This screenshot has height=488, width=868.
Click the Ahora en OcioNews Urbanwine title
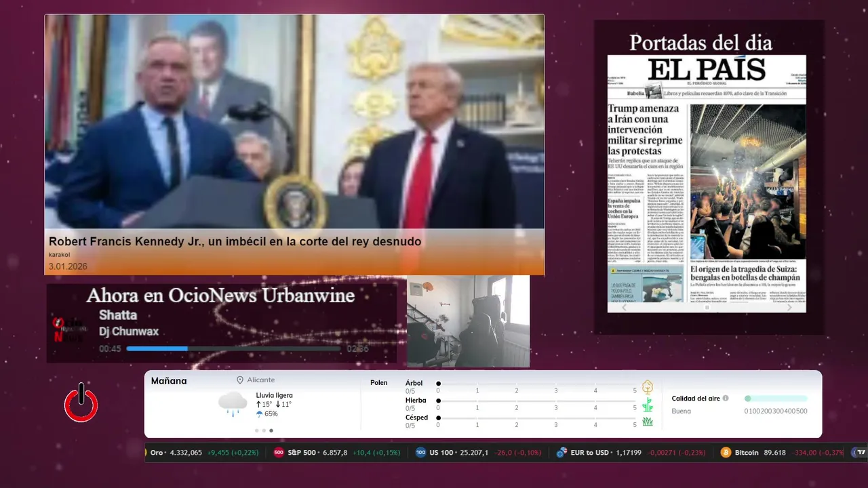pyautogui.click(x=220, y=296)
